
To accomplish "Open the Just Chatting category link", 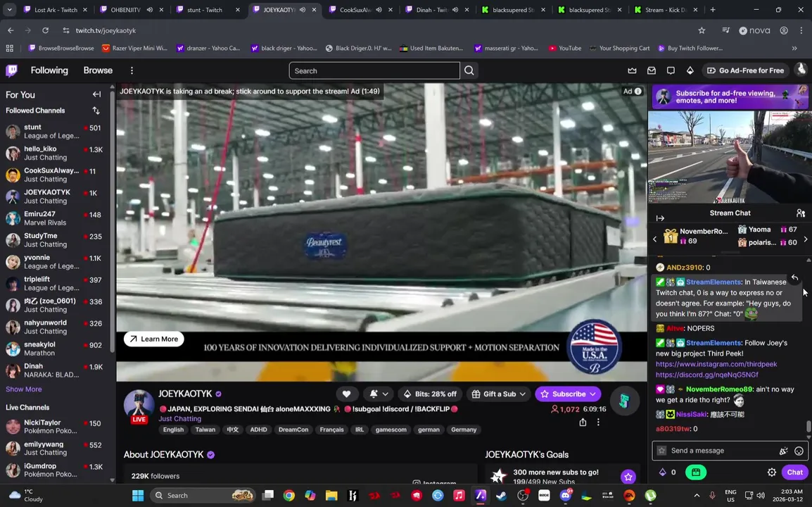I will coord(179,419).
